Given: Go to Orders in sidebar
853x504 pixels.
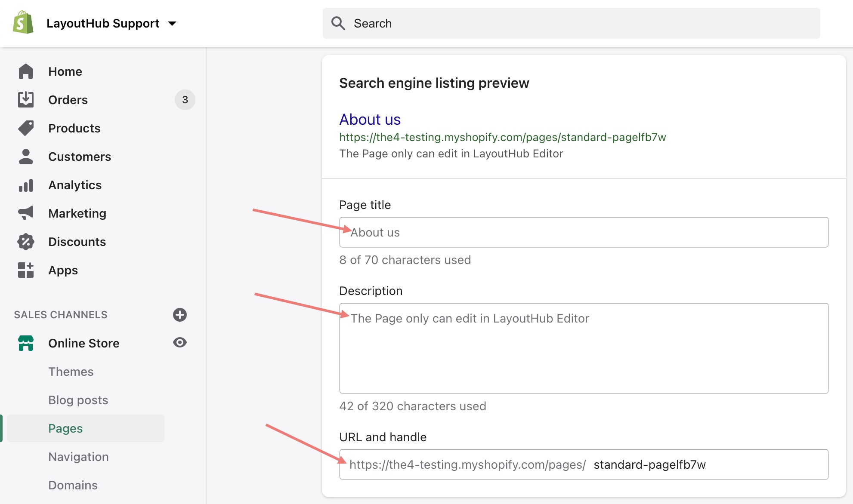Looking at the screenshot, I should point(68,100).
